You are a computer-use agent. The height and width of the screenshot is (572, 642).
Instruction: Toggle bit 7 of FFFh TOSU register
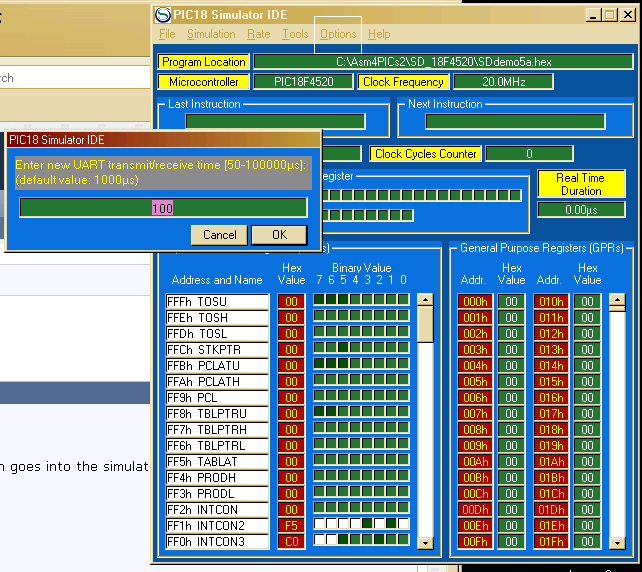point(319,299)
